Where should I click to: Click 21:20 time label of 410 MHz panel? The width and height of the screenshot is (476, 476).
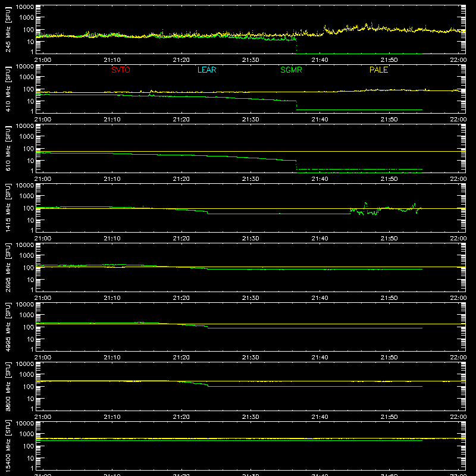point(181,120)
